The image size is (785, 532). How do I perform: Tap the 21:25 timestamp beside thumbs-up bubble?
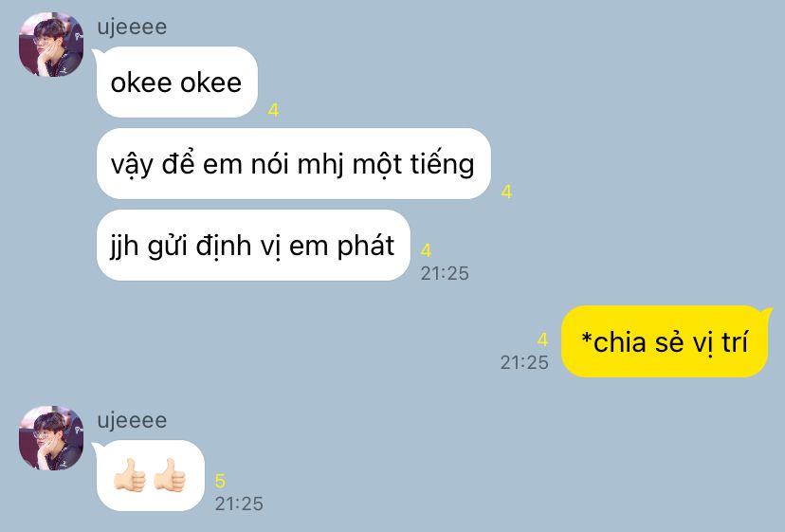pos(239,504)
